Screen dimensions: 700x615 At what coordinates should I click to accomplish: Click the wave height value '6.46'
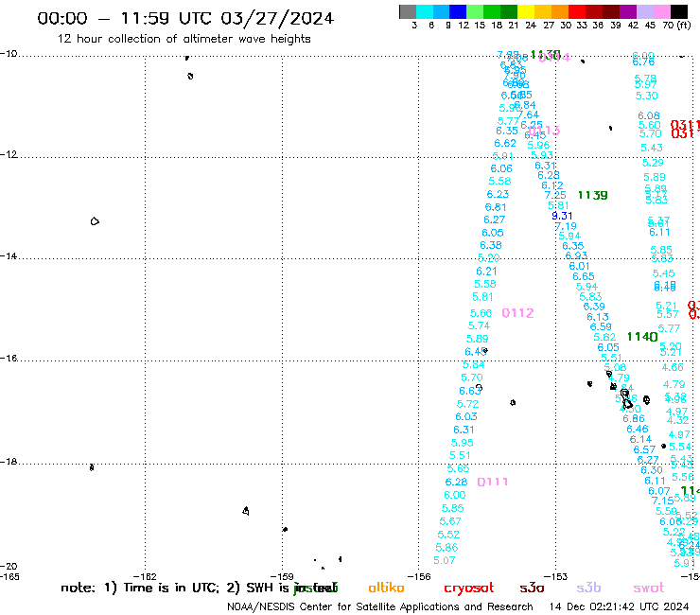pyautogui.click(x=637, y=430)
